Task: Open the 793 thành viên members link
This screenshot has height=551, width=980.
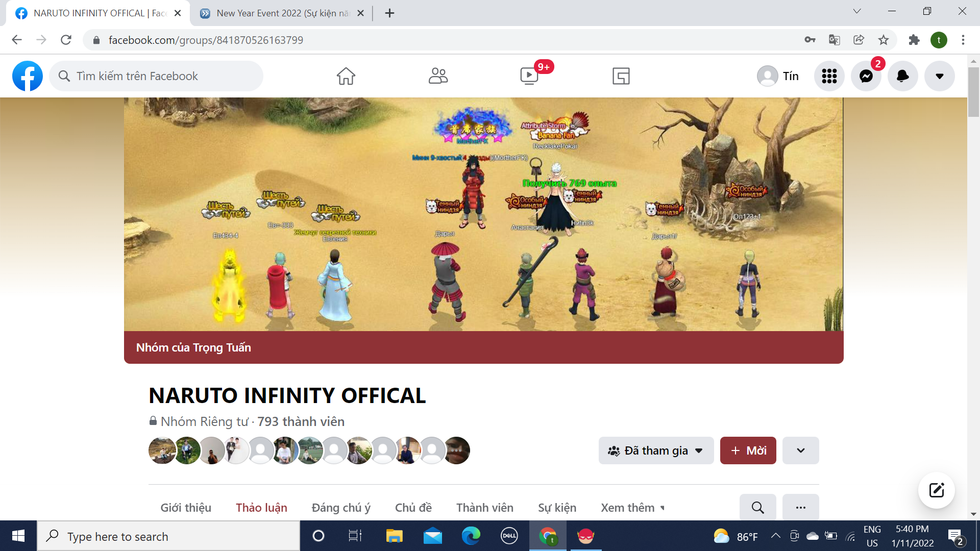Action: point(301,421)
